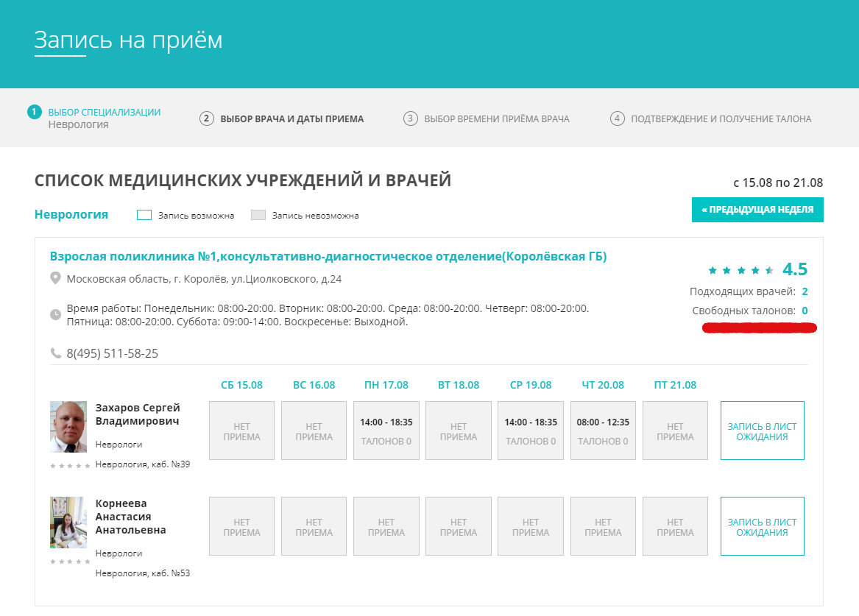Screen dimensions: 859x616
Task: Select the 14:00-18:35 slot on ПН 17.08
Action: (x=386, y=431)
